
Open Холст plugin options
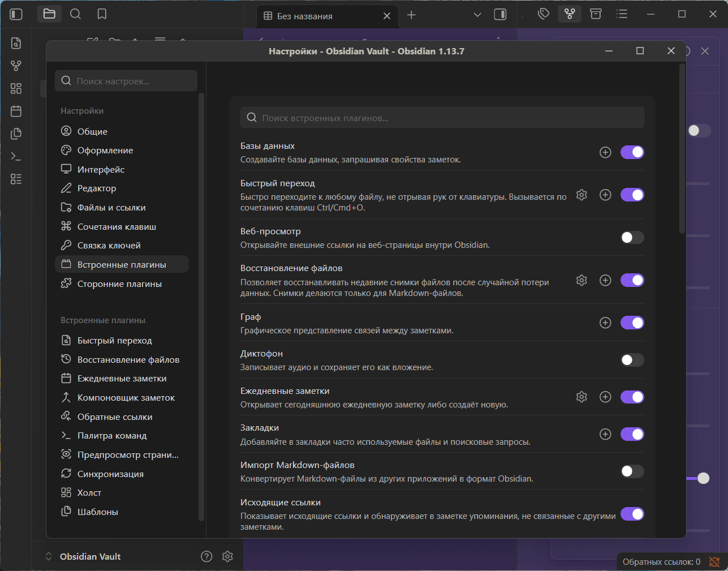(122, 493)
